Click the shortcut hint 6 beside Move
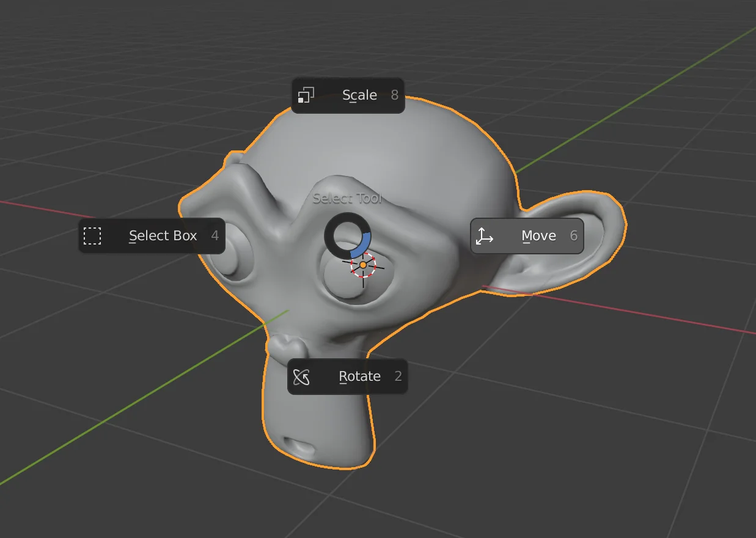 coord(575,236)
